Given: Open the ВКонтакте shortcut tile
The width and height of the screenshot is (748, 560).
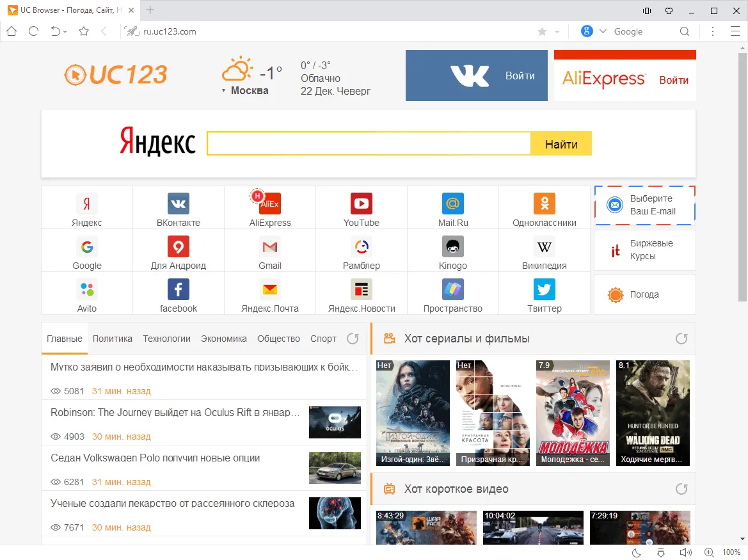Looking at the screenshot, I should tap(179, 208).
